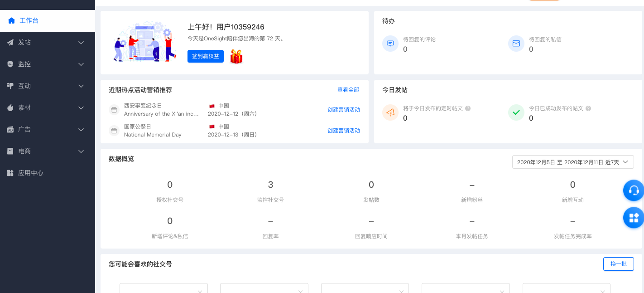644x293 pixels.
Task: Open 创建营销活动 for 西安事变纪念日
Action: tap(343, 110)
